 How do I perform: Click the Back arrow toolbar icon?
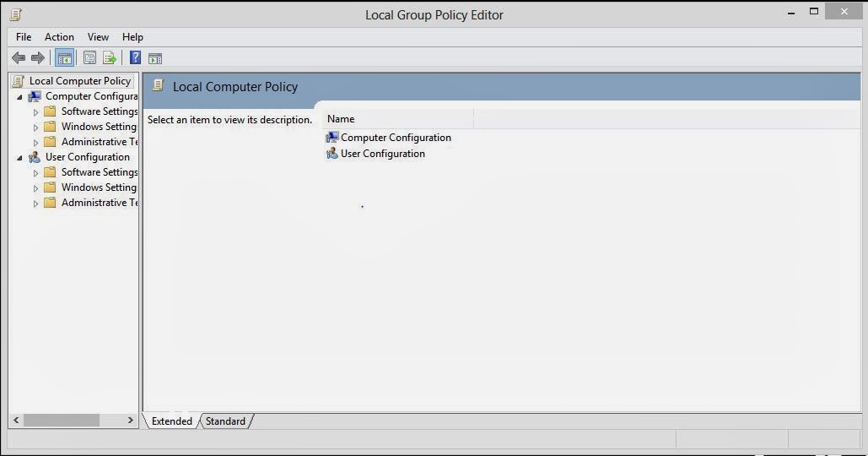tap(19, 57)
